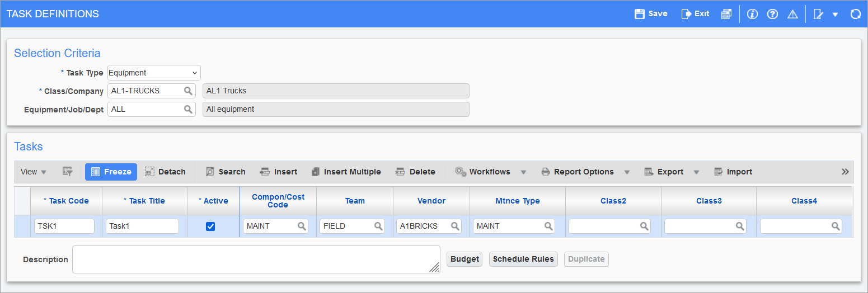The width and height of the screenshot is (868, 293).
Task: Click the info circle icon in header
Action: coord(752,14)
